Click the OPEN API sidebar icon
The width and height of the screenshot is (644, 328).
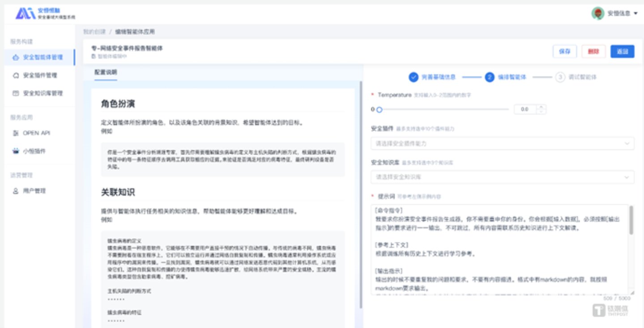tap(16, 133)
